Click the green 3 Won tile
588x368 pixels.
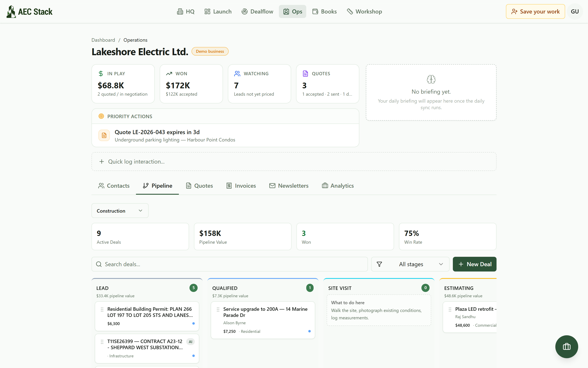pyautogui.click(x=345, y=236)
